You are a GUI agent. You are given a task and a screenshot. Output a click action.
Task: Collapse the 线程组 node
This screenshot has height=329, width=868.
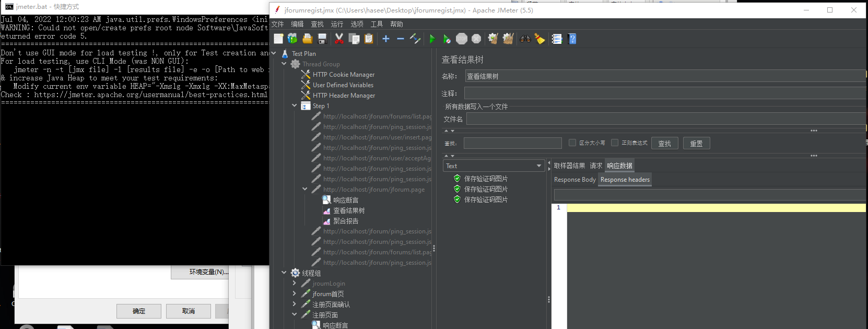coord(284,273)
